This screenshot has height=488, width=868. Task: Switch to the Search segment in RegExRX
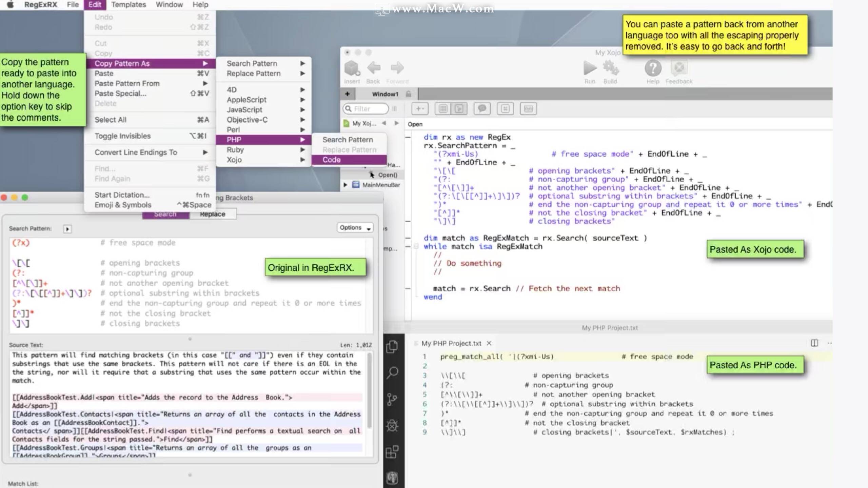point(165,214)
